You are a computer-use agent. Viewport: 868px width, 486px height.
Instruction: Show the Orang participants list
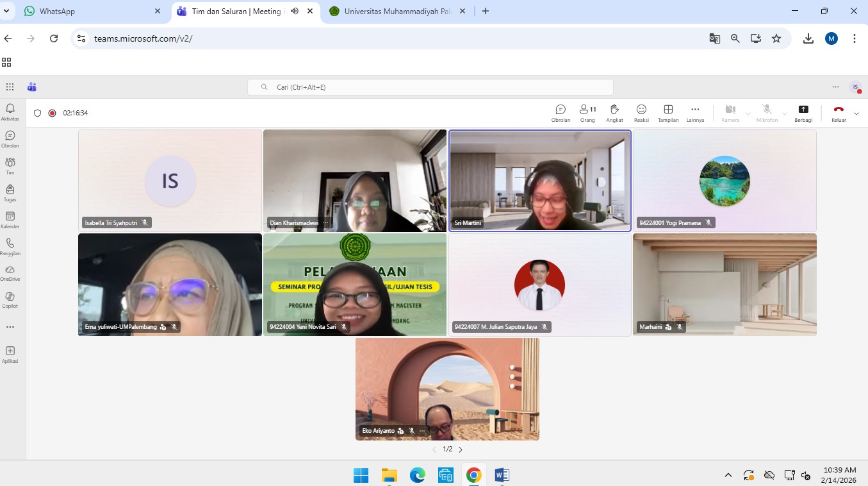tap(587, 113)
